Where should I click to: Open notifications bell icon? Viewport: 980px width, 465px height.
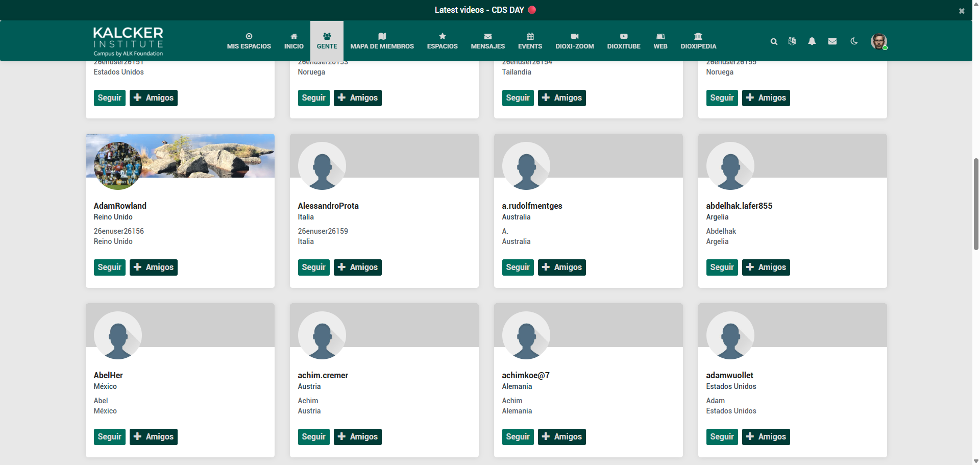(812, 41)
